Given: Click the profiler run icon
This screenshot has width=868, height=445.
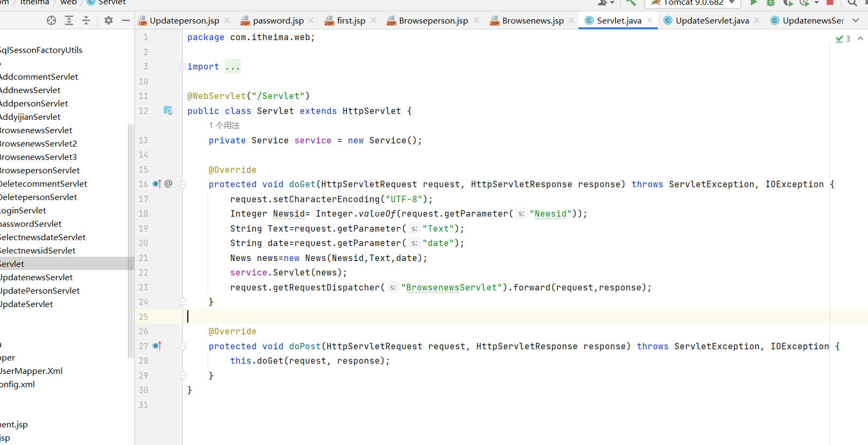Looking at the screenshot, I should (804, 3).
